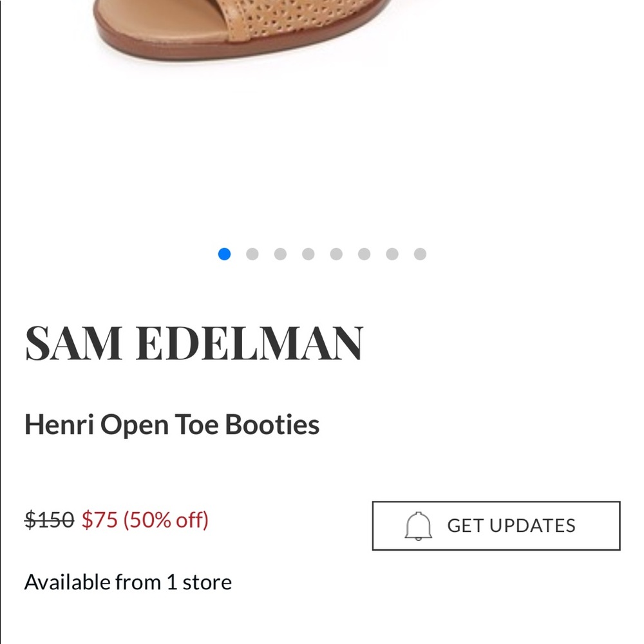Jump to the second carousel image dot
644x644 pixels.
click(252, 254)
